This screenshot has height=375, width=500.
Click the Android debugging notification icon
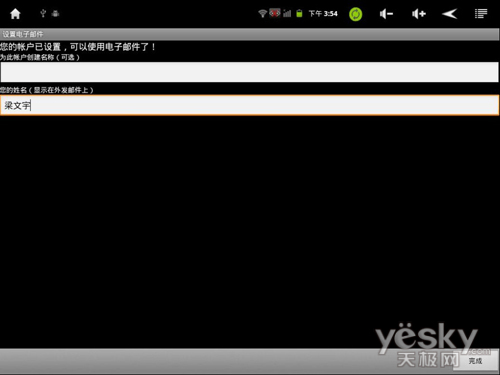click(x=55, y=13)
